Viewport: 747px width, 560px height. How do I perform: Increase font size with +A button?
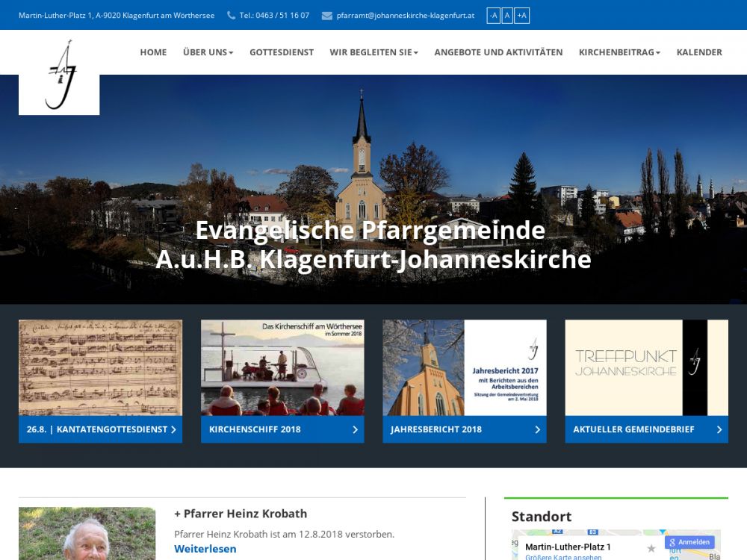pyautogui.click(x=521, y=16)
